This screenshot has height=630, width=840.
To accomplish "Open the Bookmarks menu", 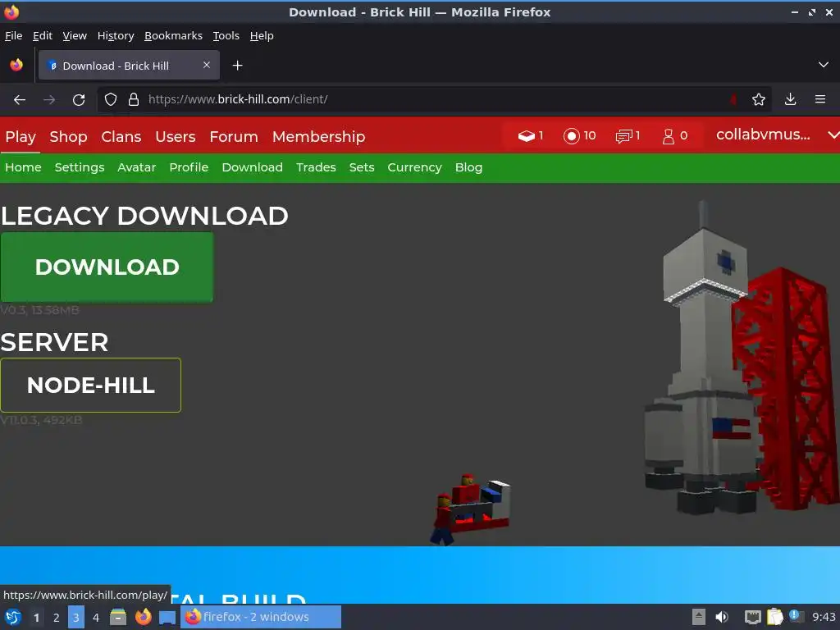I will pyautogui.click(x=174, y=36).
